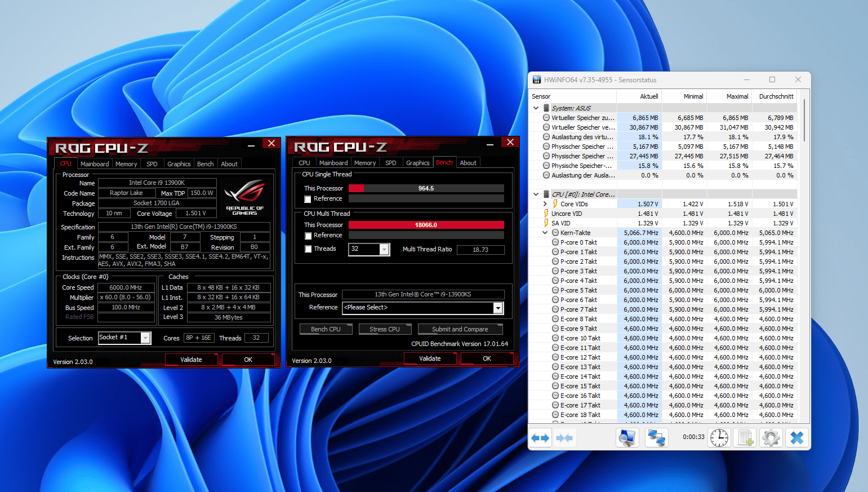
Task: Close sensors with the blue X icon
Action: coord(797,438)
